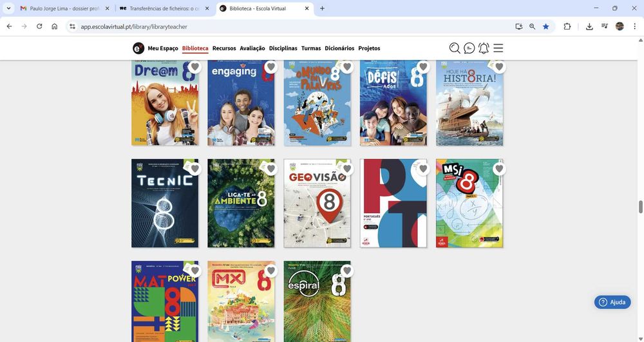Favorite O Mundo em Palavras 8 book
The image size is (644, 342).
(347, 66)
